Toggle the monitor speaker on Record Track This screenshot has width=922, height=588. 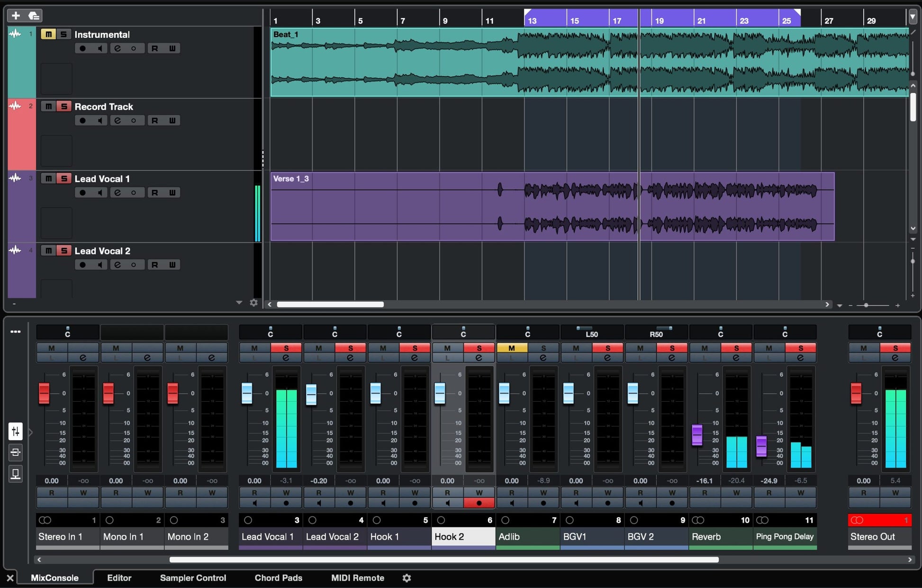click(99, 120)
